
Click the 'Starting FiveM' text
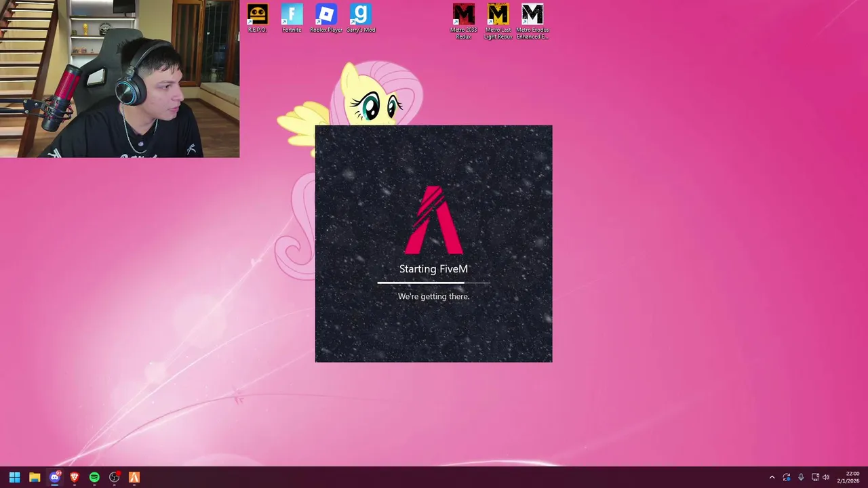[x=433, y=269]
